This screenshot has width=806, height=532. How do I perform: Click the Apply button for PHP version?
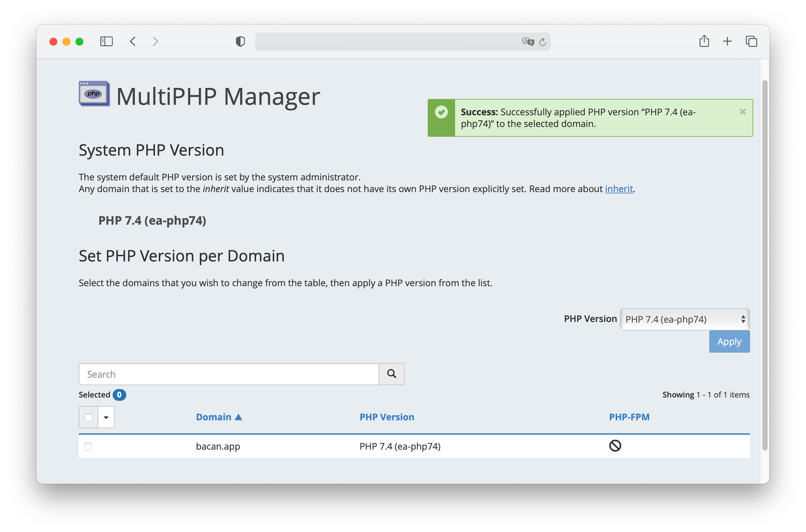(729, 342)
